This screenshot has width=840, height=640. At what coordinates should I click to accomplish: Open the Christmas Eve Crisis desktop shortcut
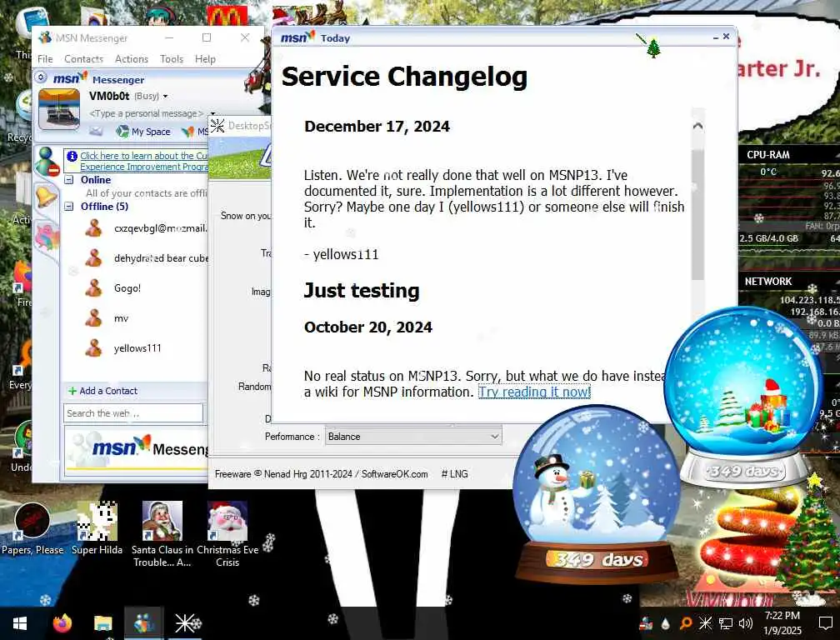[227, 534]
